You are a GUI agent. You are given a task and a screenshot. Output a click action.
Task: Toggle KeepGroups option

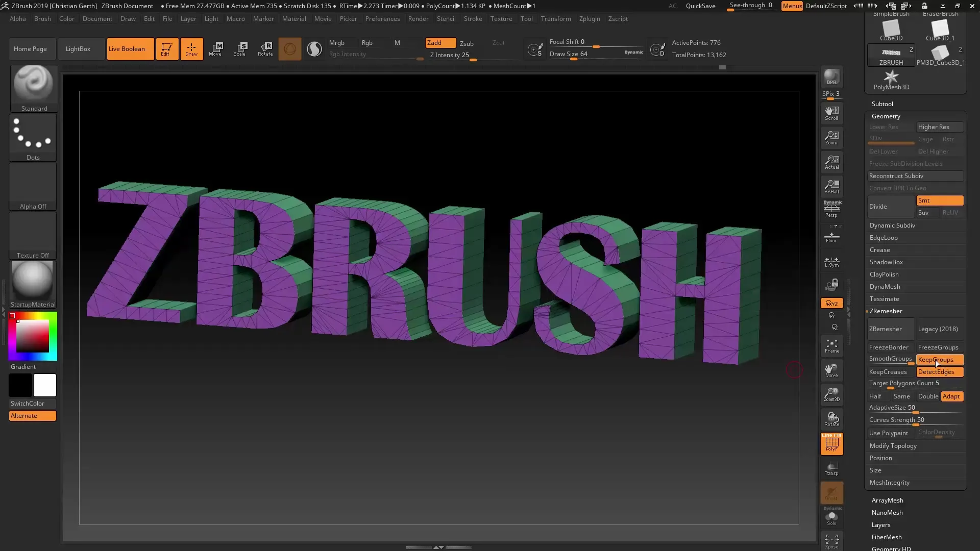(940, 360)
